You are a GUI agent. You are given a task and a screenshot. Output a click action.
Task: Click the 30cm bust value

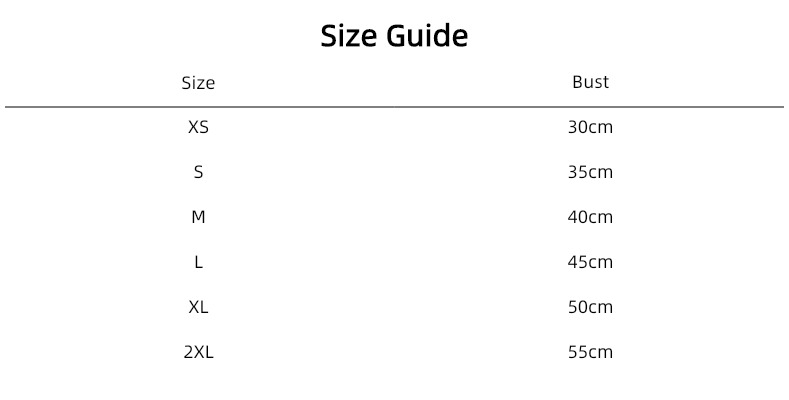(590, 127)
